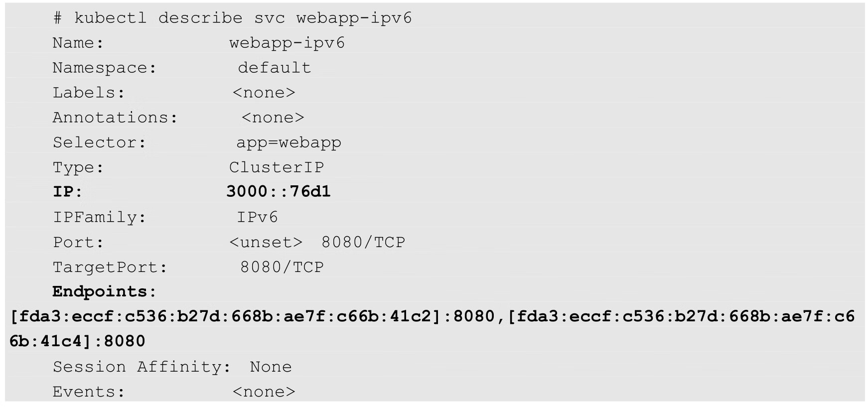Click the IPFamily label

(x=100, y=218)
